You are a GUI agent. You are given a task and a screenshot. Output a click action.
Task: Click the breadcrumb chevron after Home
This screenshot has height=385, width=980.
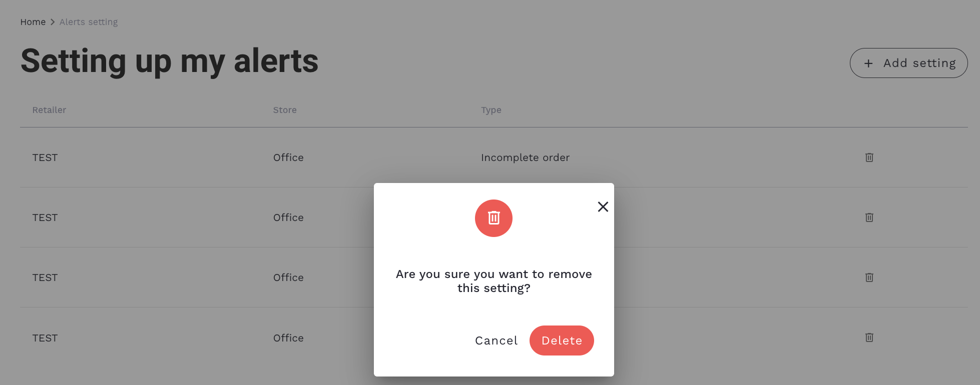coord(53,22)
